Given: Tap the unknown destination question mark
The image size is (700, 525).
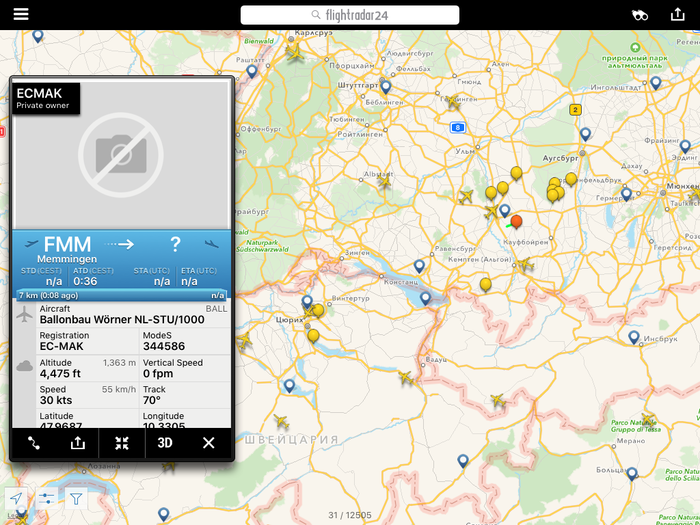Looking at the screenshot, I should click(175, 245).
